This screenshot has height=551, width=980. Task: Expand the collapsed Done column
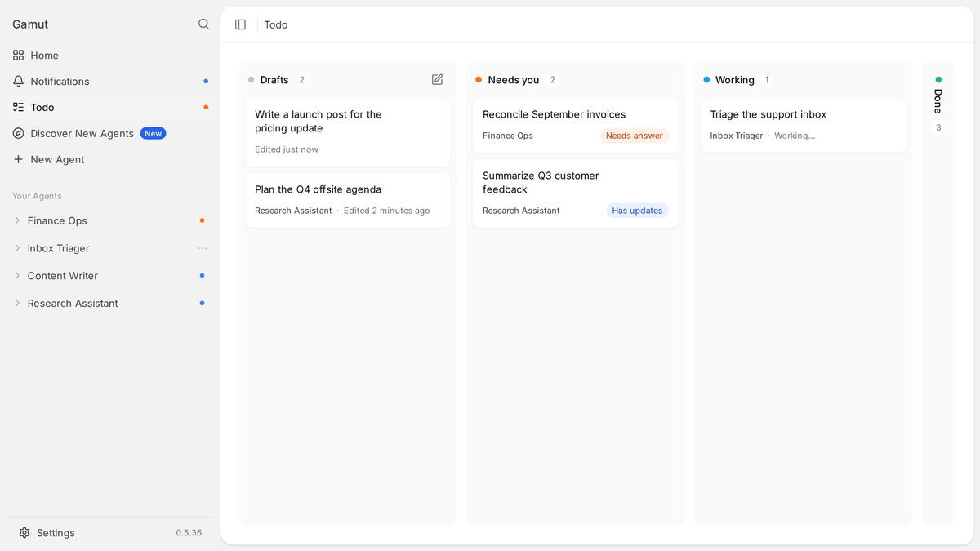tap(938, 294)
